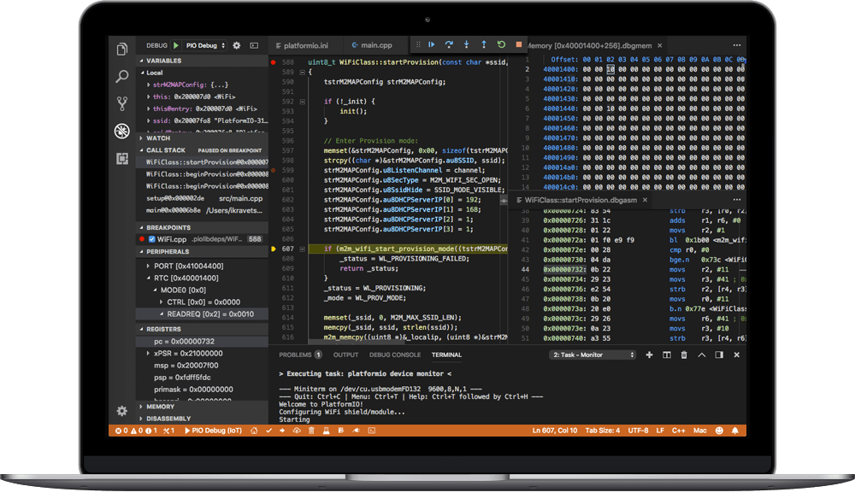Viewport: 855px width, 504px height.
Task: Select the Step Over debug icon
Action: click(450, 44)
